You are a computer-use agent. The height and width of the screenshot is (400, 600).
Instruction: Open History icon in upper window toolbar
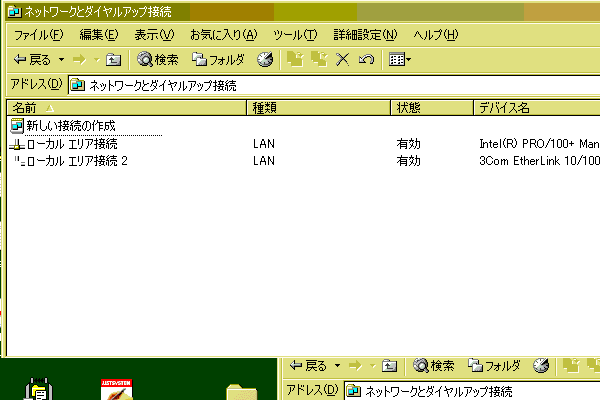pos(265,60)
